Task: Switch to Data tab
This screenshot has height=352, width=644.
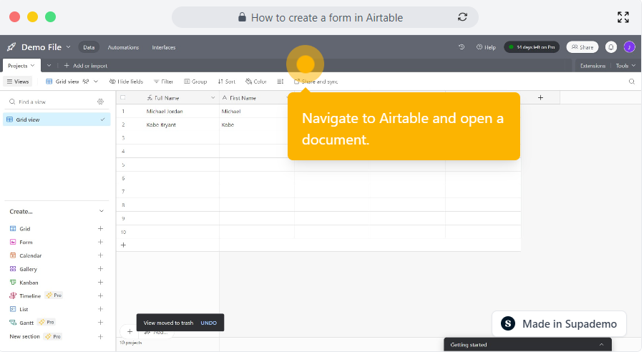Action: pos(89,47)
